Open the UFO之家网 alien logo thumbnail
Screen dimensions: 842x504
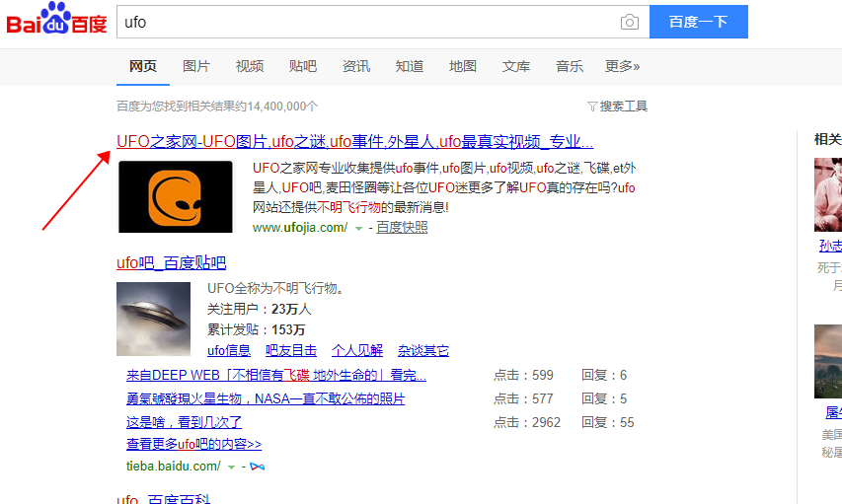(x=175, y=196)
